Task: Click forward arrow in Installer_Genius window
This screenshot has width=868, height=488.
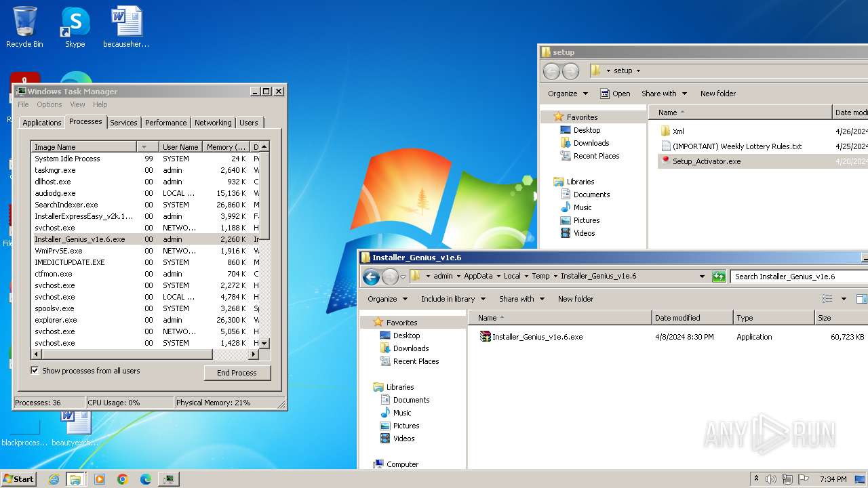Action: click(x=390, y=277)
